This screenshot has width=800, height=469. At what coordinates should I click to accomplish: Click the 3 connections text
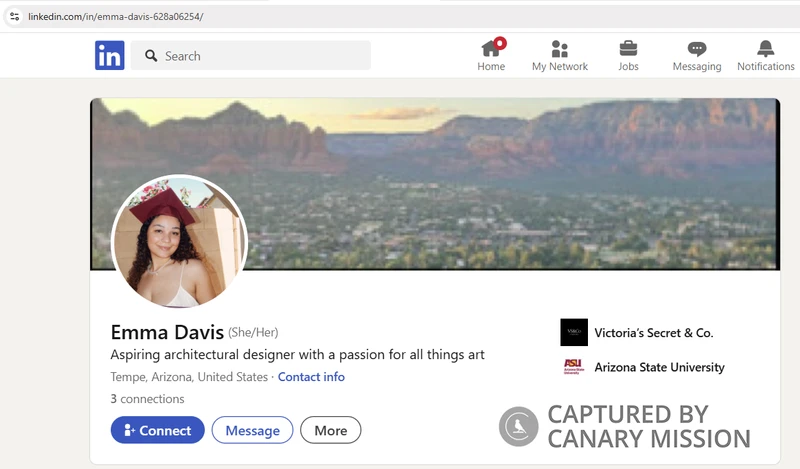click(x=147, y=399)
